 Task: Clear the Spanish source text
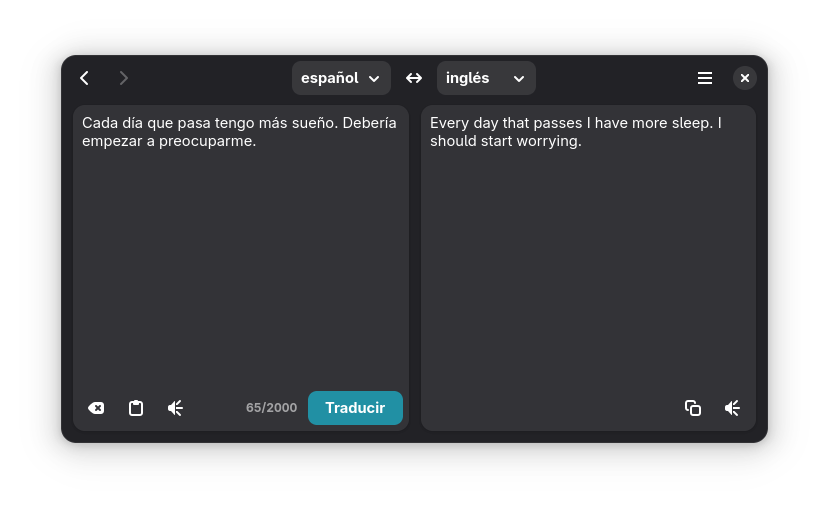tap(96, 408)
